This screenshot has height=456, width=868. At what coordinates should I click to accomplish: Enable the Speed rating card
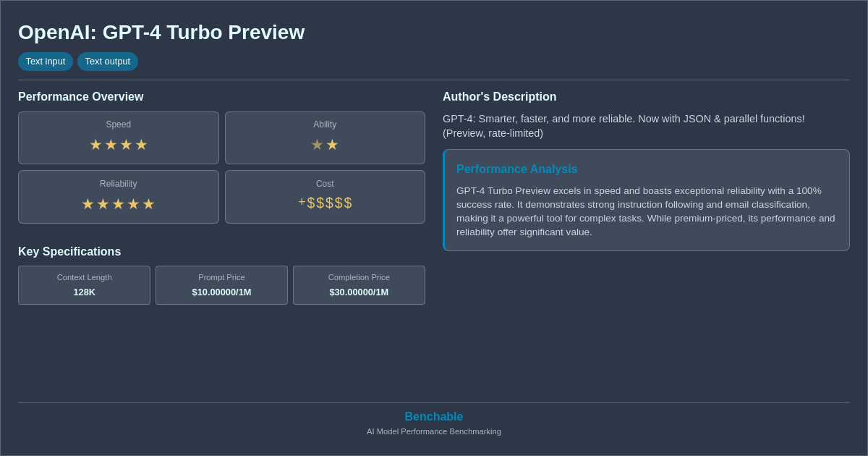click(118, 138)
